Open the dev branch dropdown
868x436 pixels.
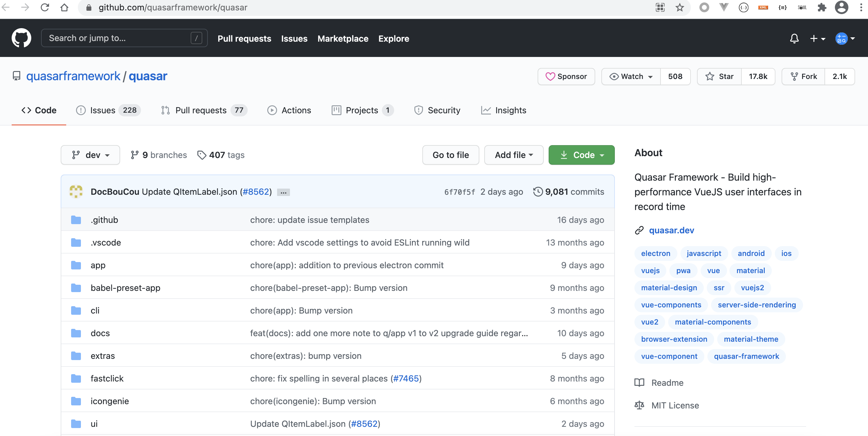click(90, 155)
